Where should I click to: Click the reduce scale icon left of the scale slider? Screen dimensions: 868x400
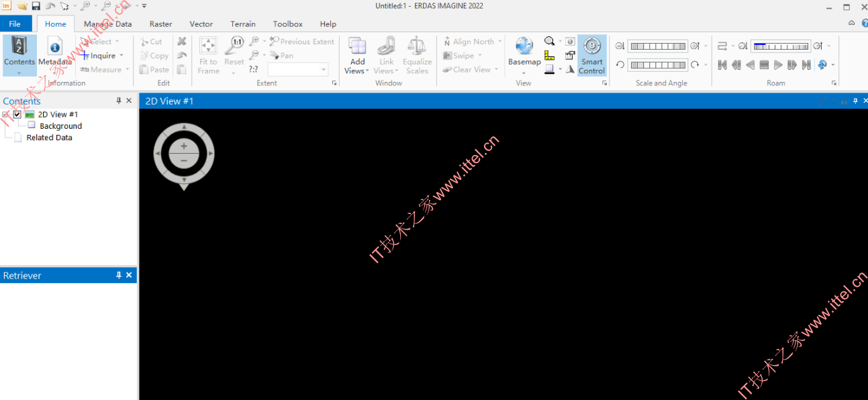[620, 46]
